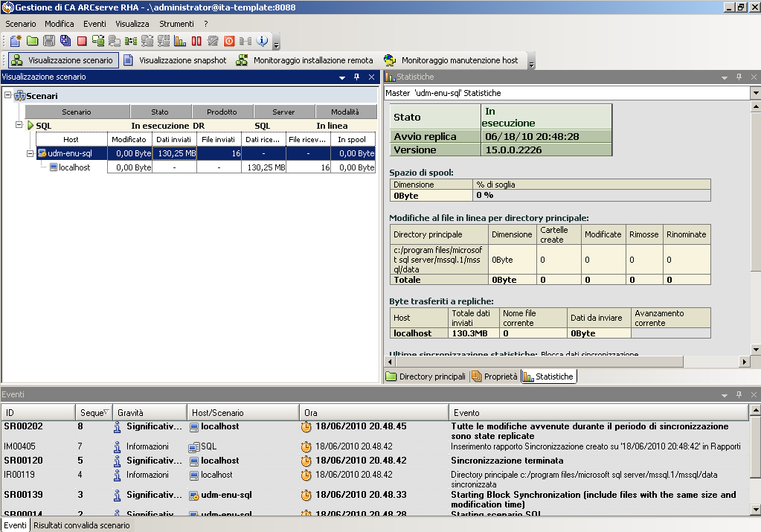Pin the Eventi panel
761x532 pixels.
pos(739,394)
